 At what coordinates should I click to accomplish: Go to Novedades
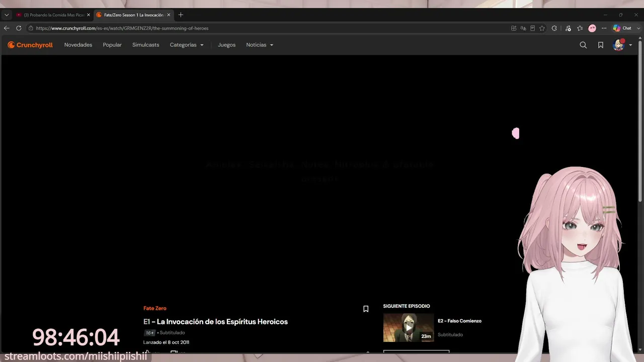(78, 45)
